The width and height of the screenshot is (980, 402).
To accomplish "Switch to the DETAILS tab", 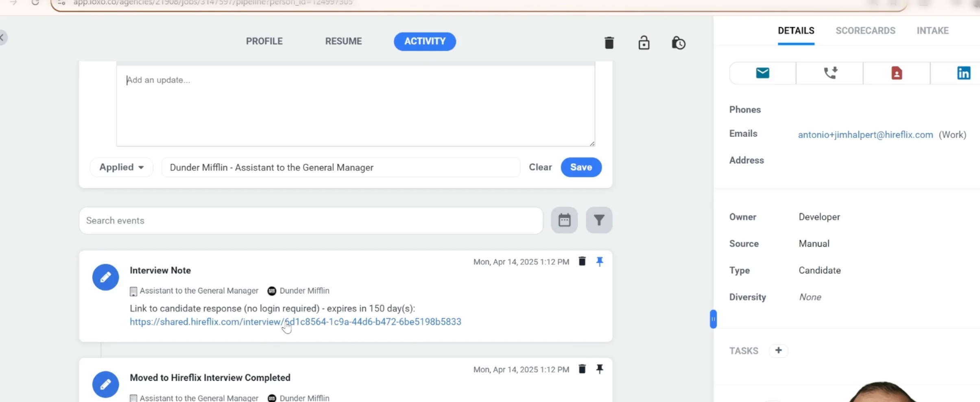I will pos(796,31).
